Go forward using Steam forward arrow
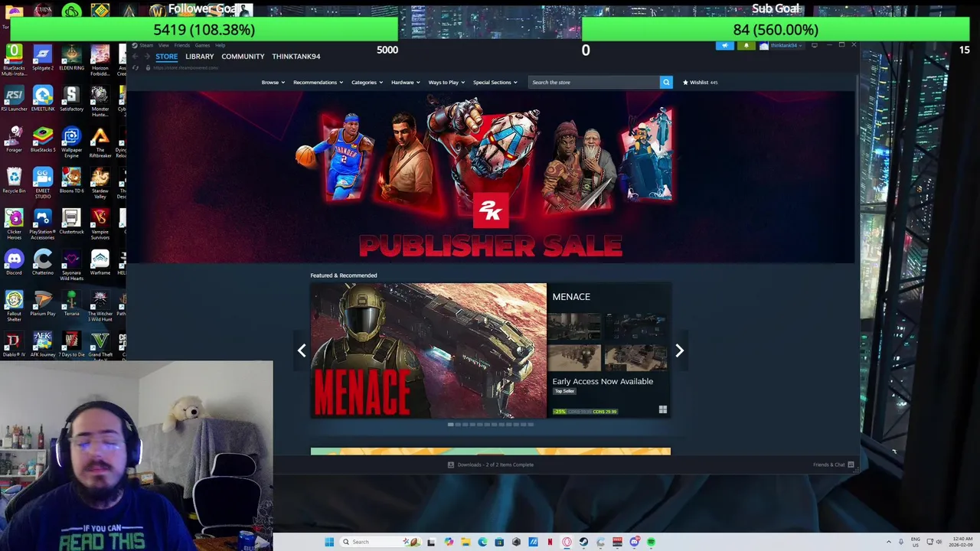The height and width of the screenshot is (551, 980). pyautogui.click(x=147, y=56)
